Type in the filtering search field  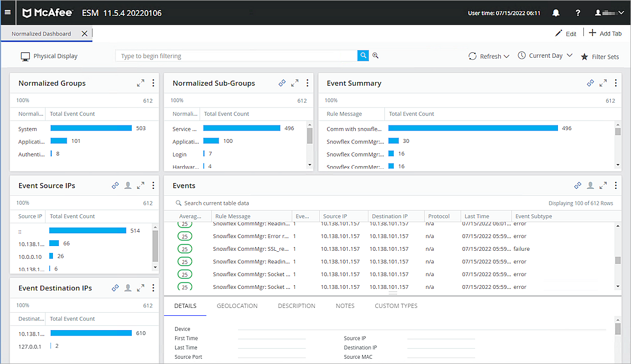233,55
